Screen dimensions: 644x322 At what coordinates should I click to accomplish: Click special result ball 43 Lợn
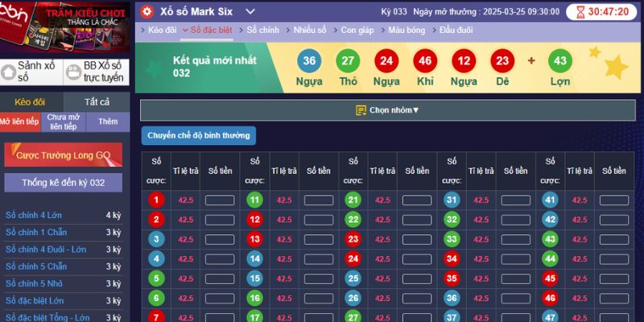560,61
